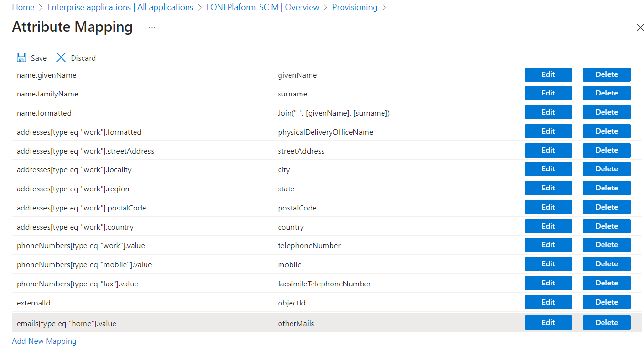Click addresses work .formatted attribute
The width and height of the screenshot is (644, 347).
(79, 132)
